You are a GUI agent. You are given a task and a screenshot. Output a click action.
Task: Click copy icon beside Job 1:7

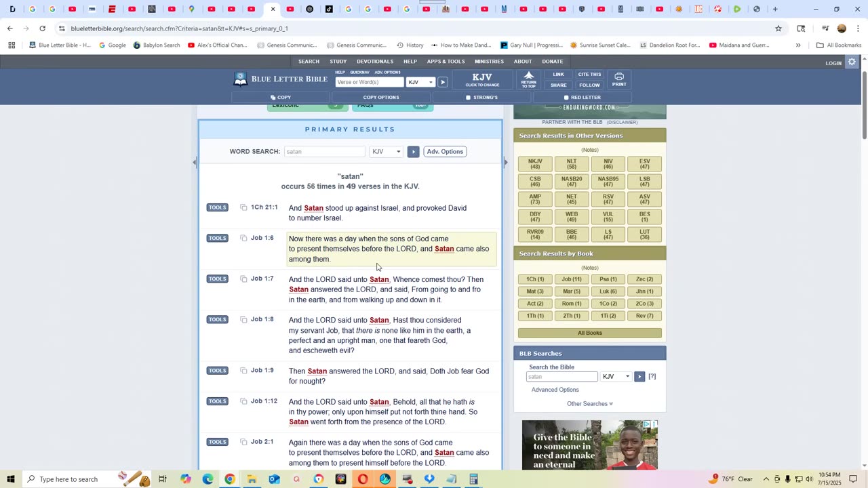[243, 279]
